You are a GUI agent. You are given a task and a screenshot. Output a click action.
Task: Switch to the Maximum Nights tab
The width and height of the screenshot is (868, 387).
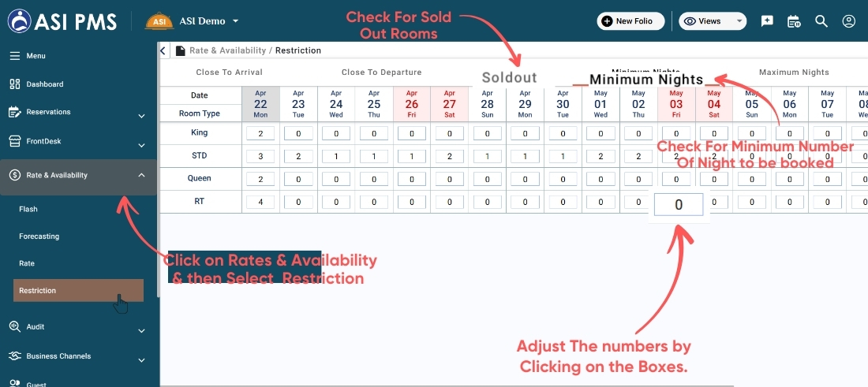coord(793,73)
